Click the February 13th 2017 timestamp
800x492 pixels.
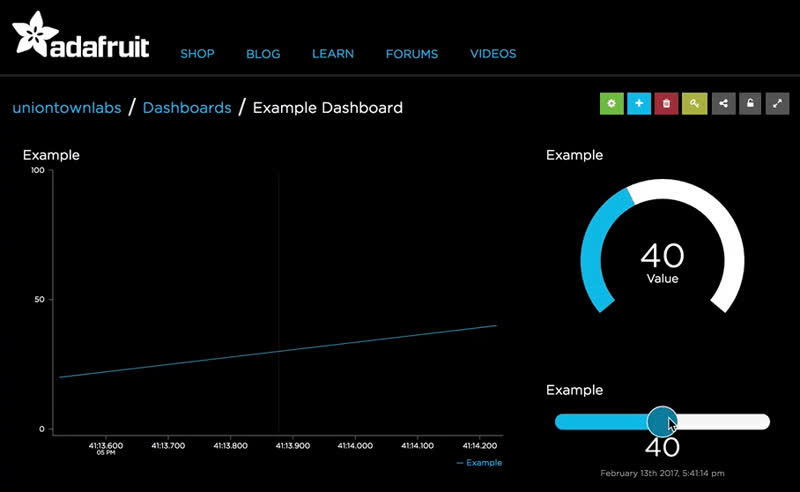[x=662, y=473]
